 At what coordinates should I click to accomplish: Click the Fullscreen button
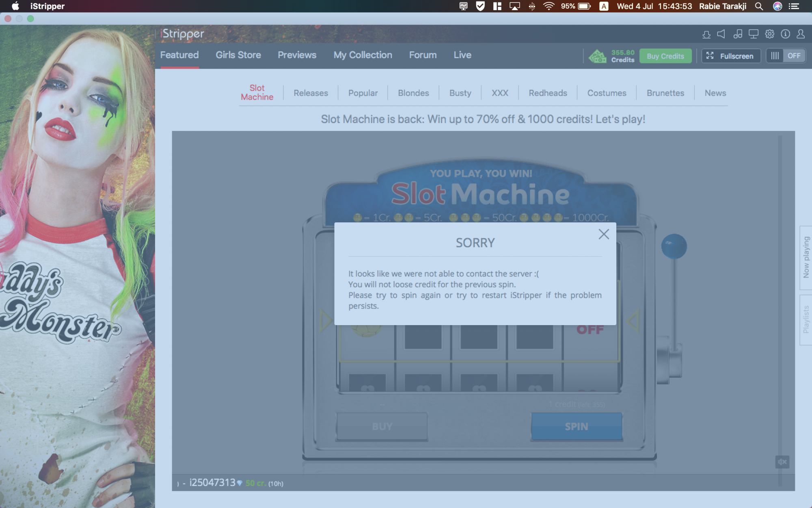click(731, 56)
